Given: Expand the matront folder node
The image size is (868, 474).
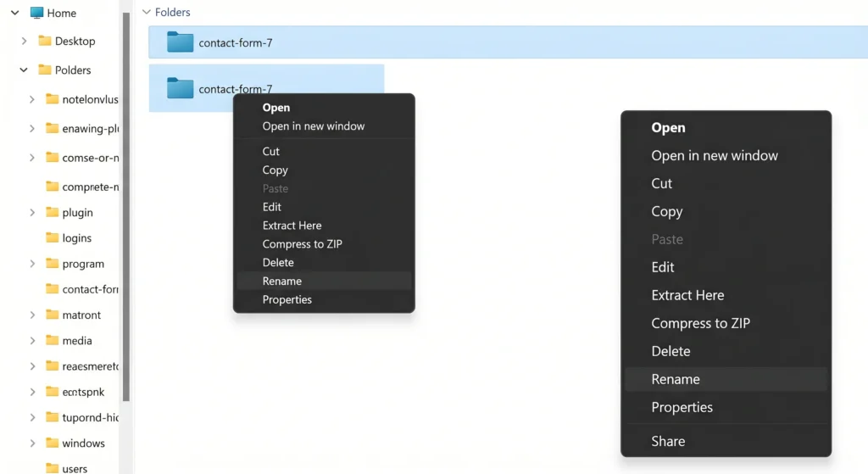Looking at the screenshot, I should (x=32, y=315).
